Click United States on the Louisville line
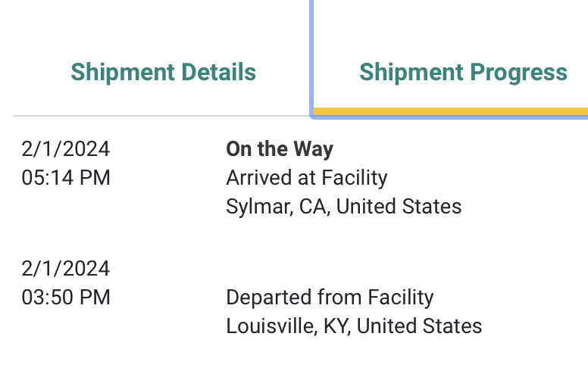This screenshot has height=374, width=588. (x=419, y=327)
